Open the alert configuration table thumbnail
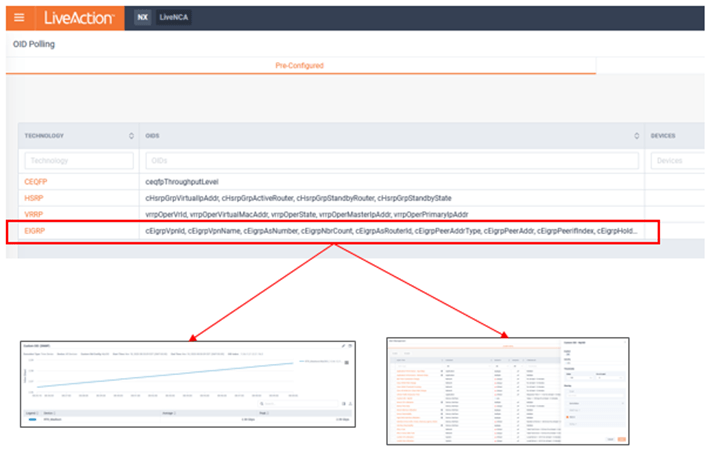Viewport: 707px width, 450px height. 508,391
